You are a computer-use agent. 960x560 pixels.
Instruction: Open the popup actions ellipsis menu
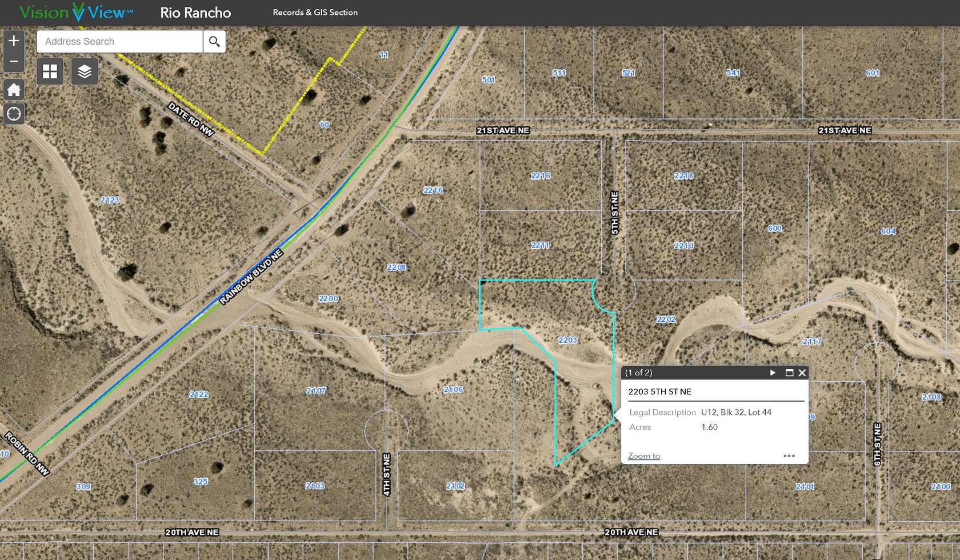(789, 455)
